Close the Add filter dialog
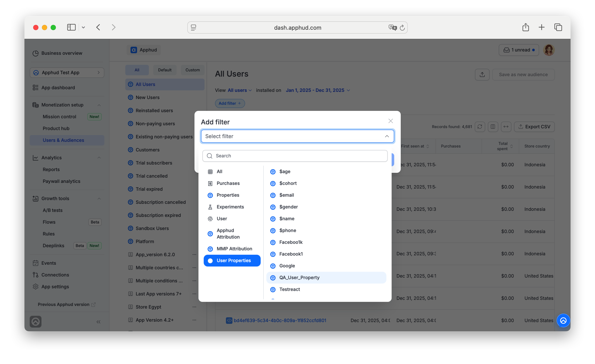This screenshot has width=595, height=364. tap(390, 121)
